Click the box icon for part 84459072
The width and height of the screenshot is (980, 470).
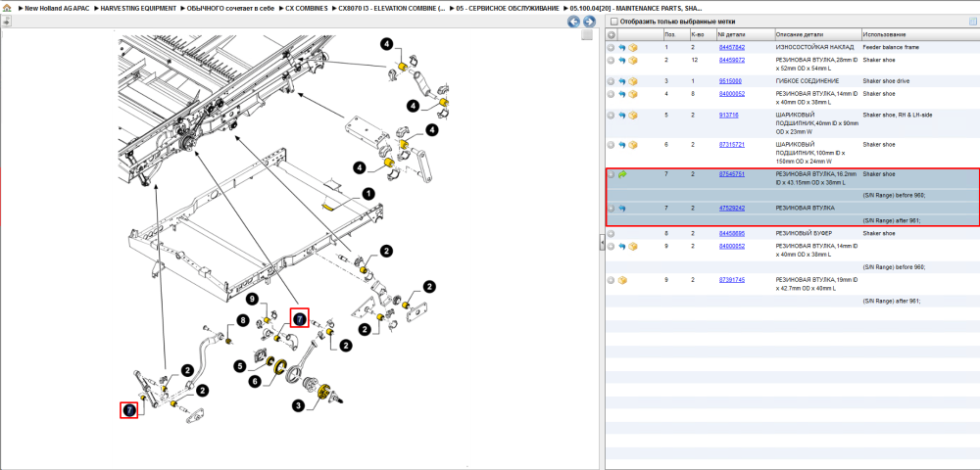click(x=633, y=60)
